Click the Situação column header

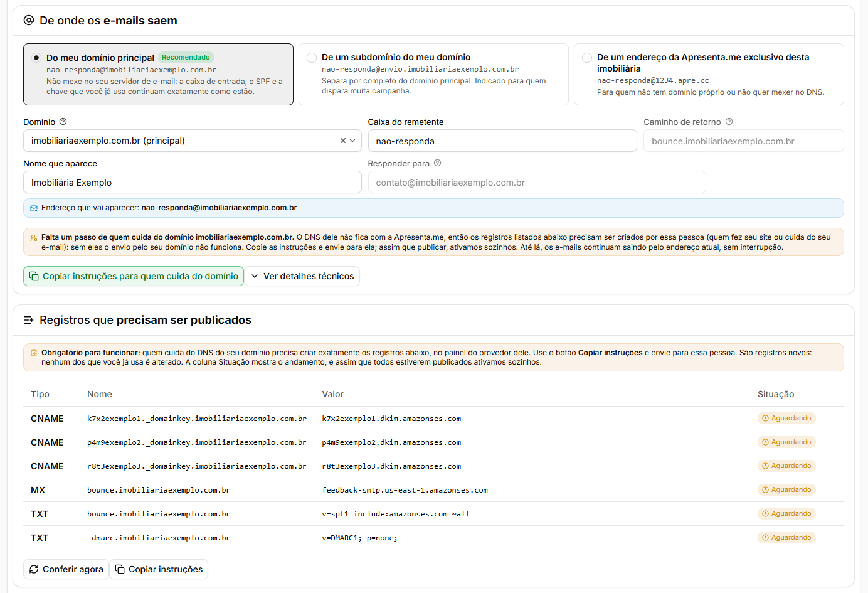pyautogui.click(x=776, y=394)
